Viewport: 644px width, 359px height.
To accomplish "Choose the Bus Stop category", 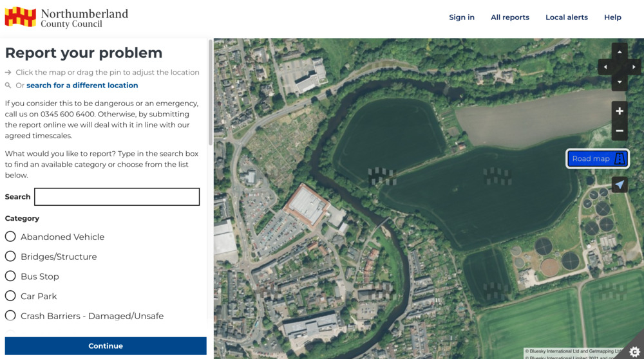I will (x=32, y=276).
